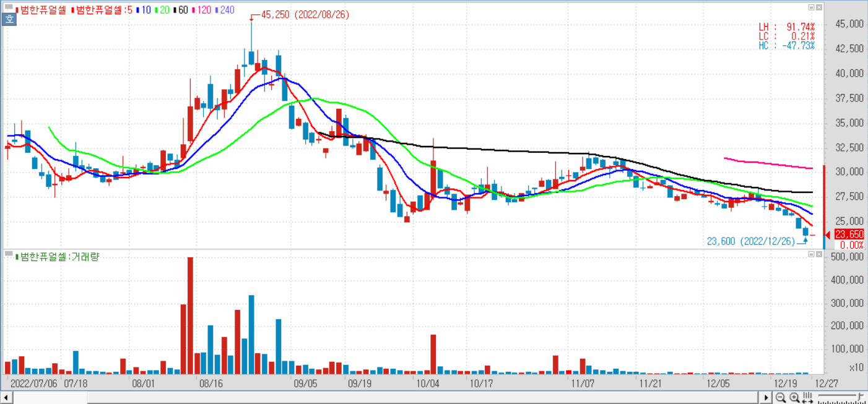Click the 100,000 volume axis label
Image resolution: width=868 pixels, height=404 pixels.
point(847,350)
